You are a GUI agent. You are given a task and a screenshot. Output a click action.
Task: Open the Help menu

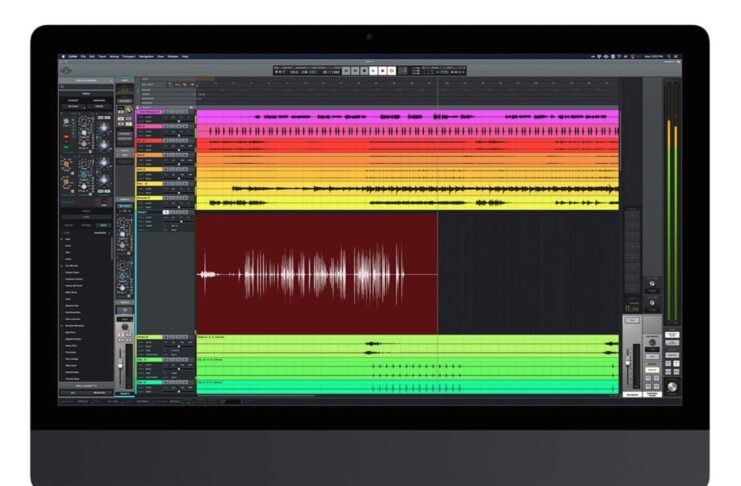(x=185, y=56)
